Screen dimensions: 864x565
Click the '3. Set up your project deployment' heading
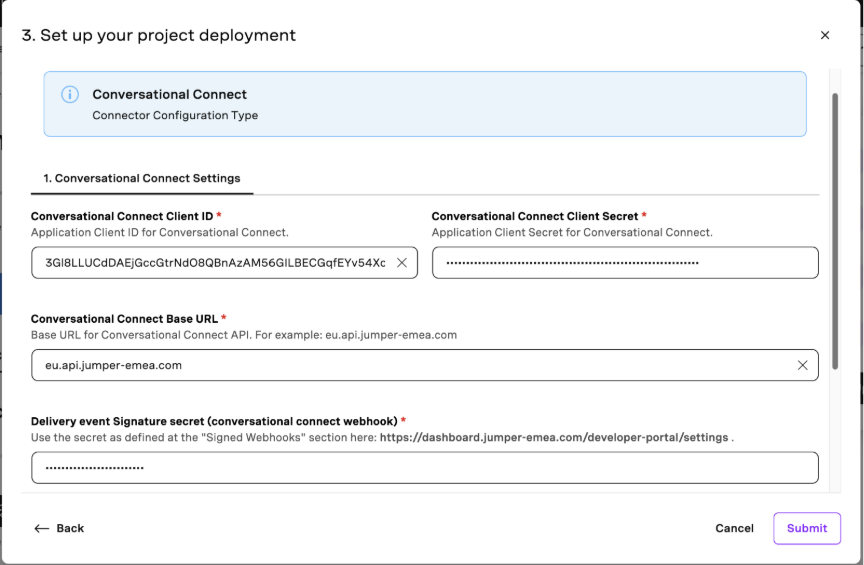pyautogui.click(x=159, y=35)
